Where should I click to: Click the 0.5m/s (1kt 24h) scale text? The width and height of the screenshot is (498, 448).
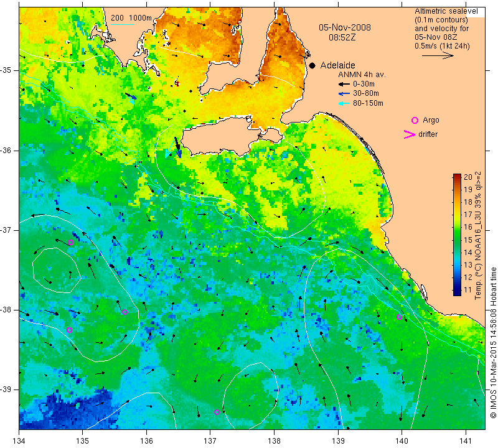pos(442,46)
